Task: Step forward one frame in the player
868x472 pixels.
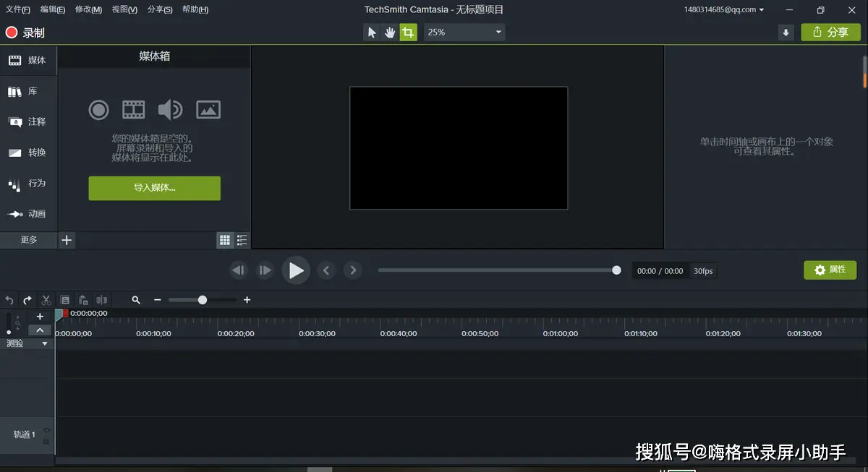Action: pos(265,270)
